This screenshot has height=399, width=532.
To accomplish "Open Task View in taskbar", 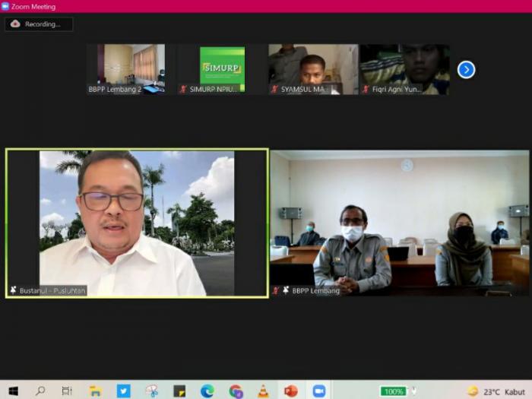I will (x=67, y=391).
